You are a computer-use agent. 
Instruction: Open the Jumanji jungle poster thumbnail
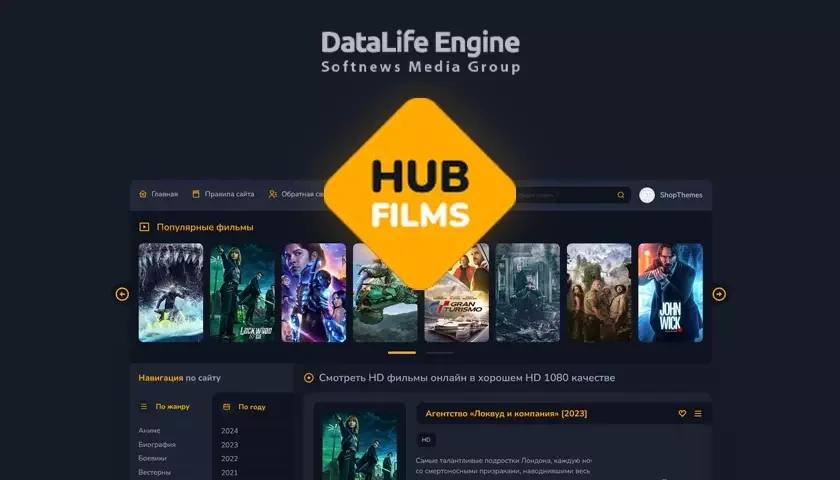click(x=599, y=292)
